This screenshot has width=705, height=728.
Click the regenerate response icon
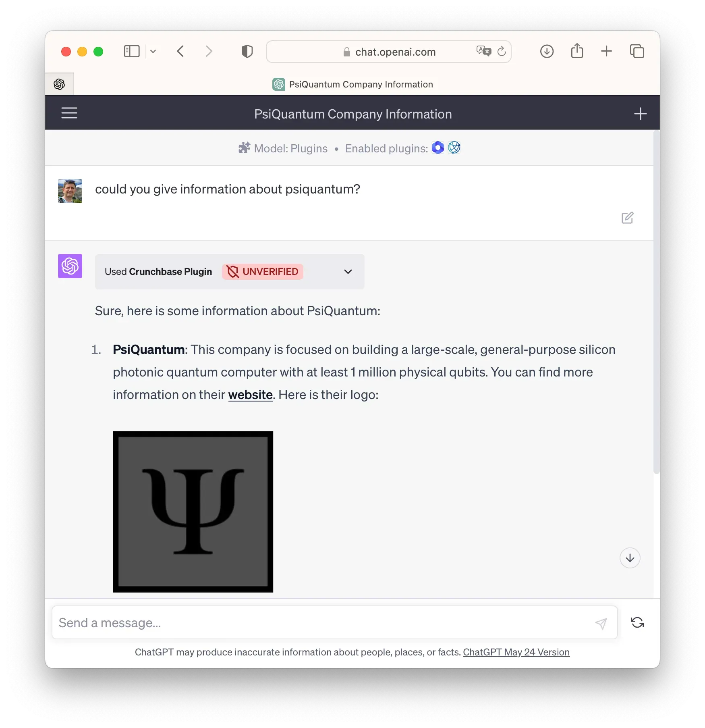637,622
